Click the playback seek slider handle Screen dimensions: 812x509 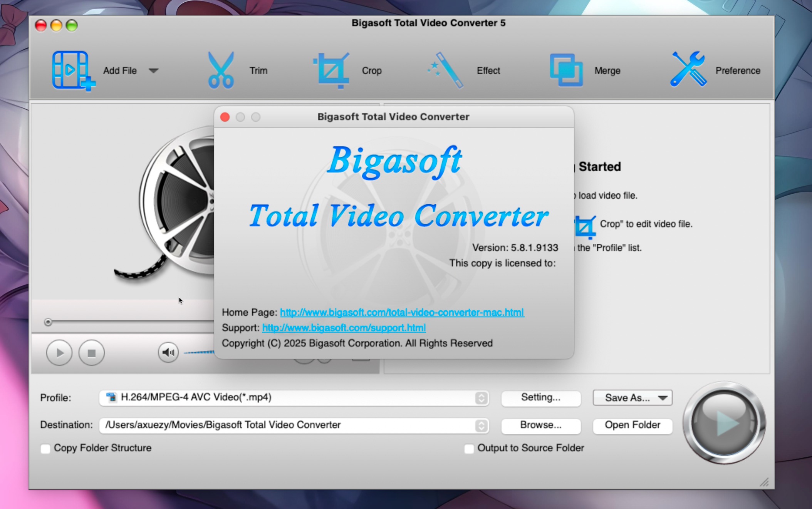48,322
